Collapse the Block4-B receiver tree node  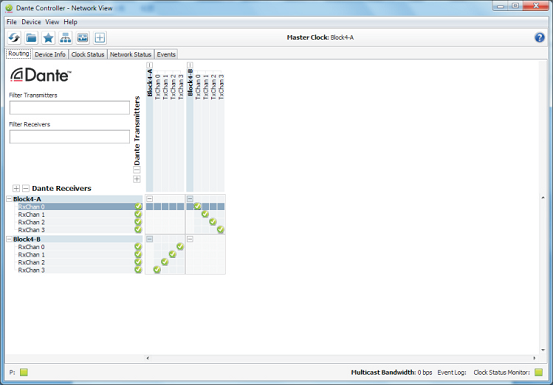click(x=9, y=239)
